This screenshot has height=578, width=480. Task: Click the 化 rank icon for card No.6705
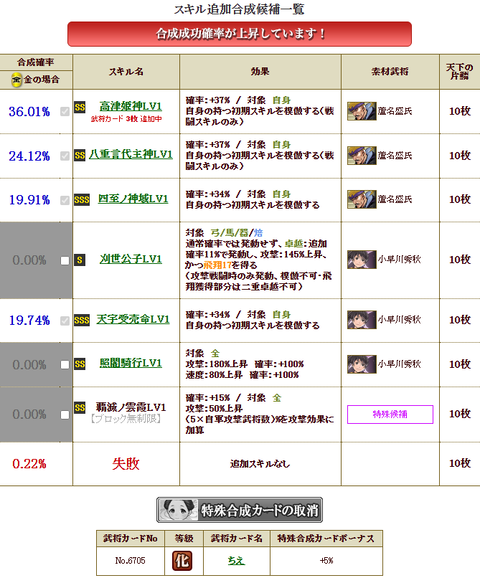182,560
